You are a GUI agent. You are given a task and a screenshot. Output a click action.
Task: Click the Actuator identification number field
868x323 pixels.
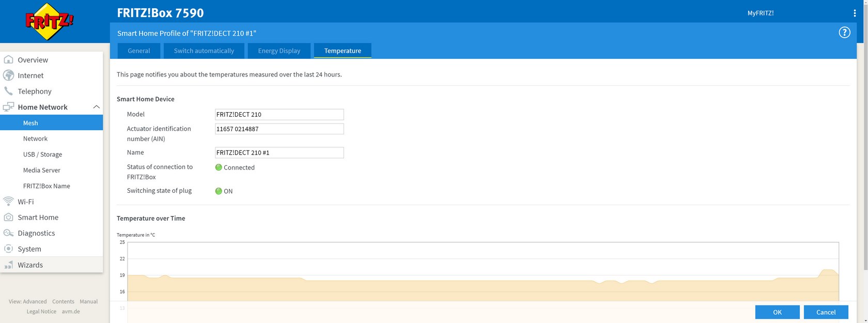pyautogui.click(x=279, y=129)
